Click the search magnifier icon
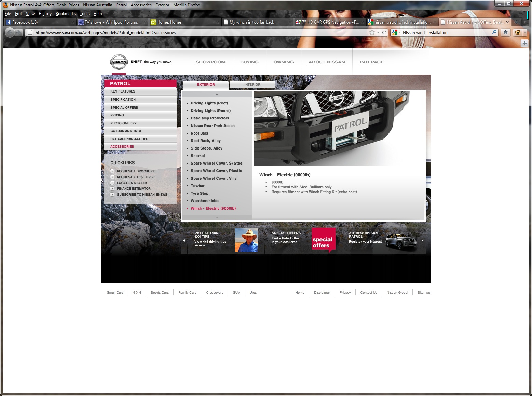Viewport: 532px width, 396px height. click(494, 32)
